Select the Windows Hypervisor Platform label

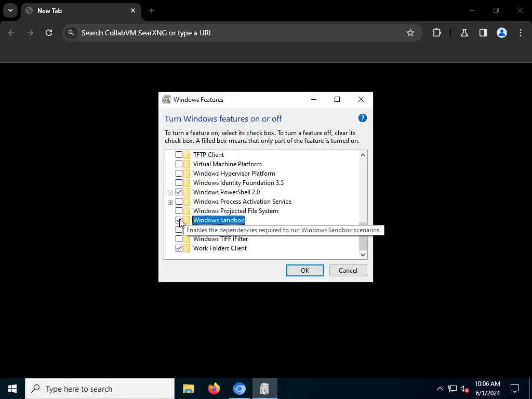click(234, 174)
